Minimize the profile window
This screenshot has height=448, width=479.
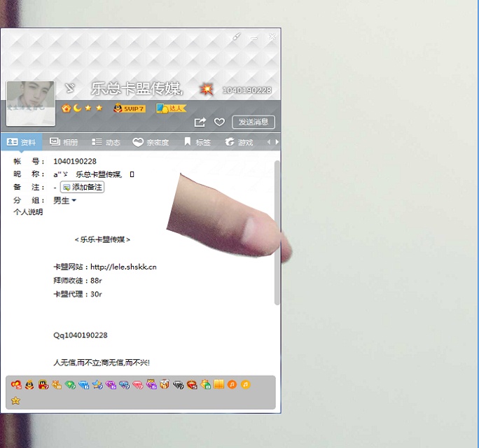254,38
